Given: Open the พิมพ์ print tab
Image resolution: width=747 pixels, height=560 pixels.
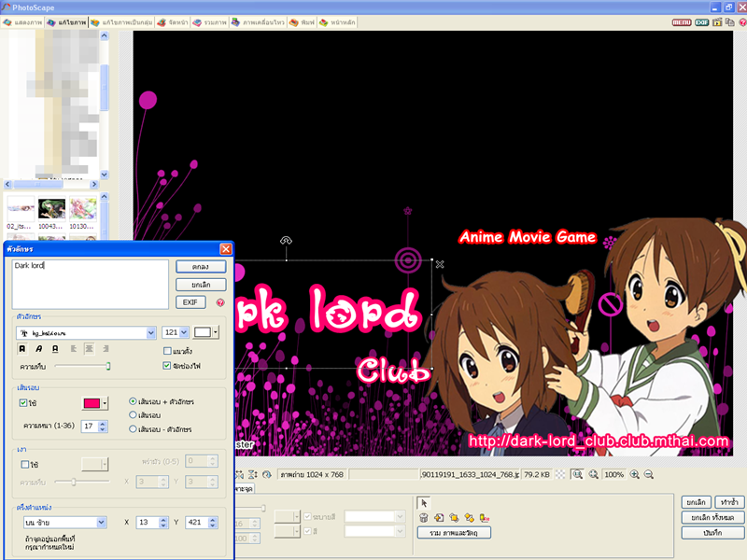Looking at the screenshot, I should pos(302,22).
